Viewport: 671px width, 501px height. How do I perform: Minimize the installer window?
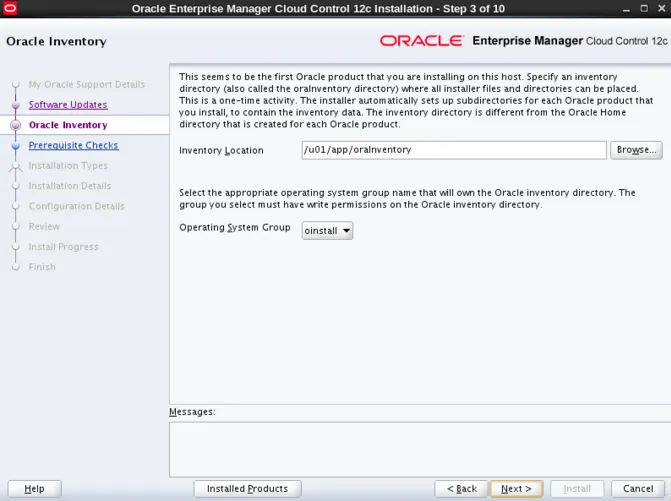626,9
